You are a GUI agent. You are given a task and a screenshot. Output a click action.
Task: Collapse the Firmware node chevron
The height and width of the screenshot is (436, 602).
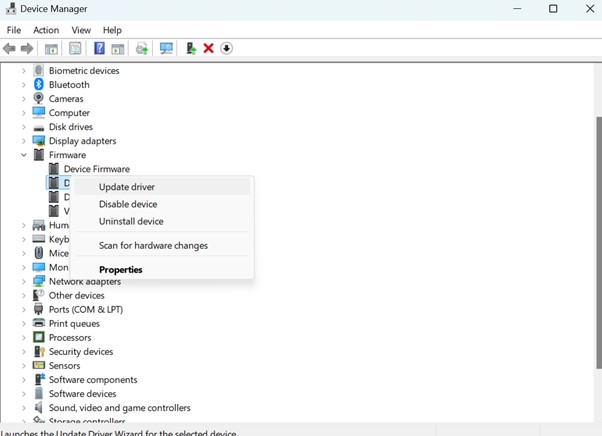[x=23, y=155]
